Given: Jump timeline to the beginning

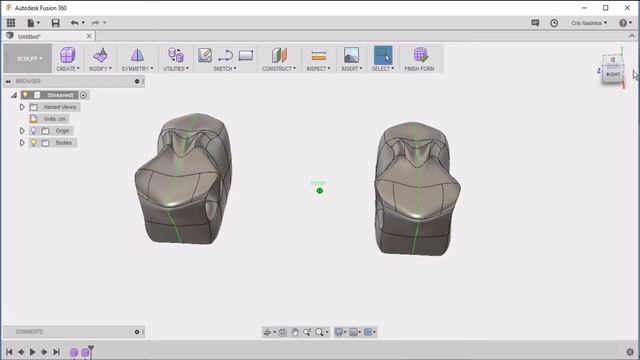Looking at the screenshot, I should point(9,352).
